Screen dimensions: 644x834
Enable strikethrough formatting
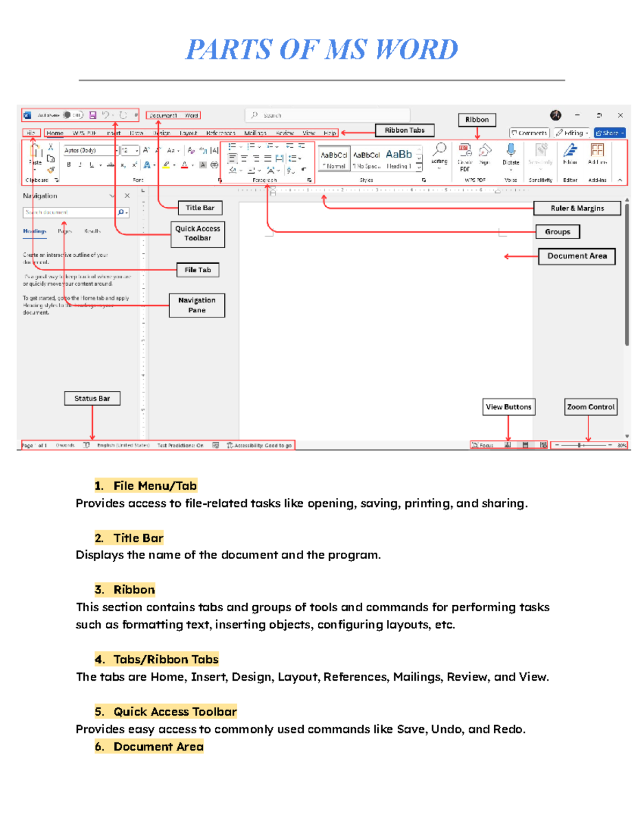click(111, 165)
